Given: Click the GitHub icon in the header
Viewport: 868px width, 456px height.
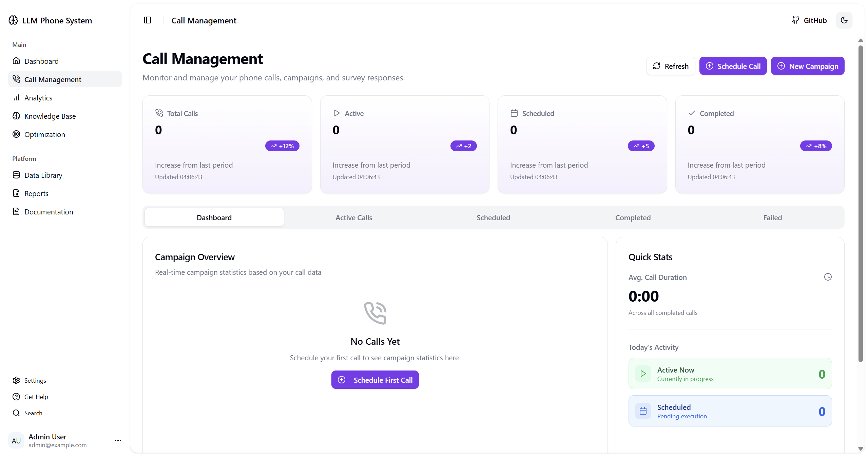Looking at the screenshot, I should pyautogui.click(x=795, y=20).
